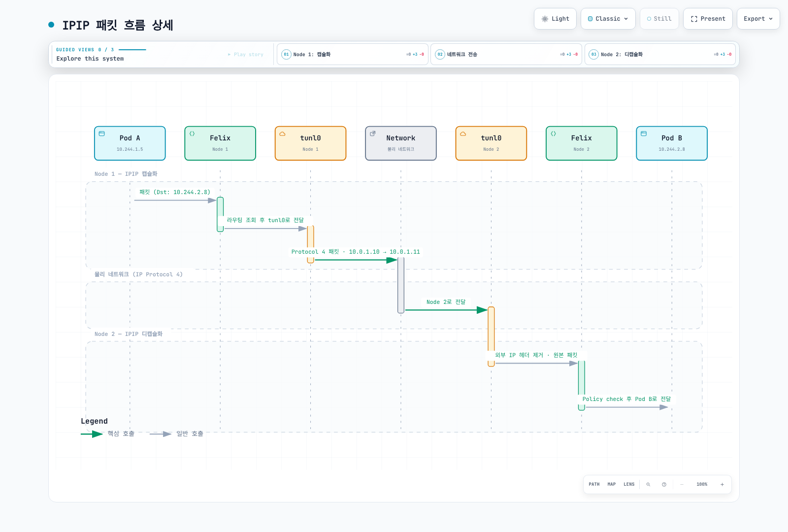Click the 100% zoom level readout
788x532 pixels.
coord(702,484)
